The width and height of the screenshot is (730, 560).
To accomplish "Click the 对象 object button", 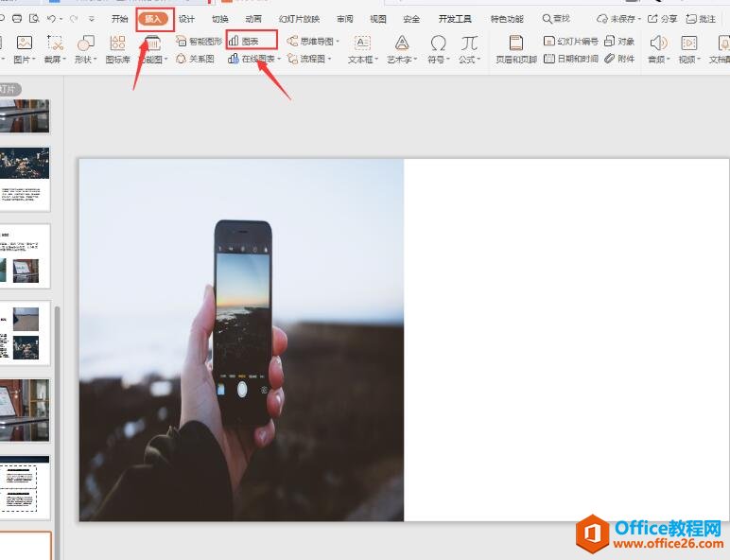I will (619, 41).
